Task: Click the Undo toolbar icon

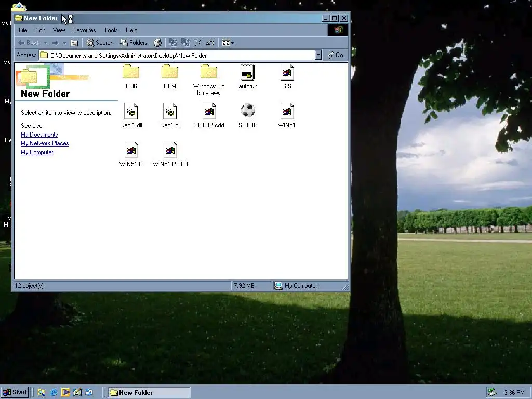Action: pos(210,43)
